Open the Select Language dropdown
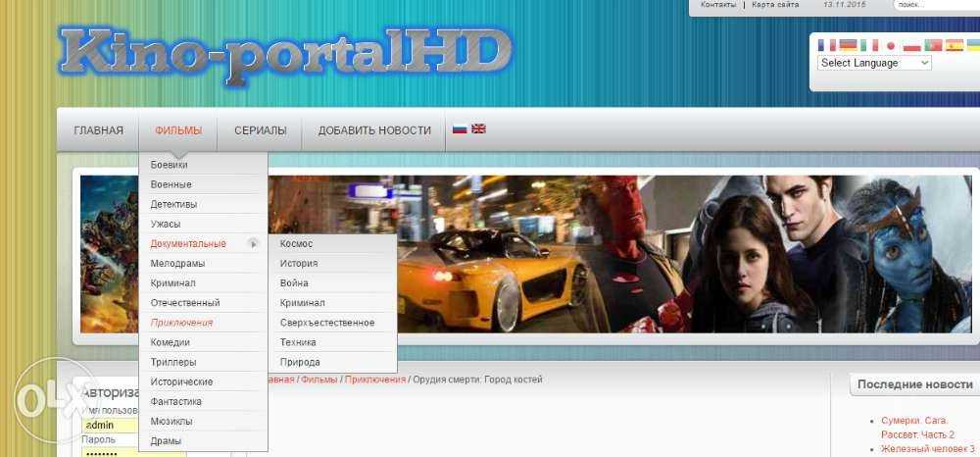Image resolution: width=980 pixels, height=457 pixels. pyautogui.click(x=874, y=63)
